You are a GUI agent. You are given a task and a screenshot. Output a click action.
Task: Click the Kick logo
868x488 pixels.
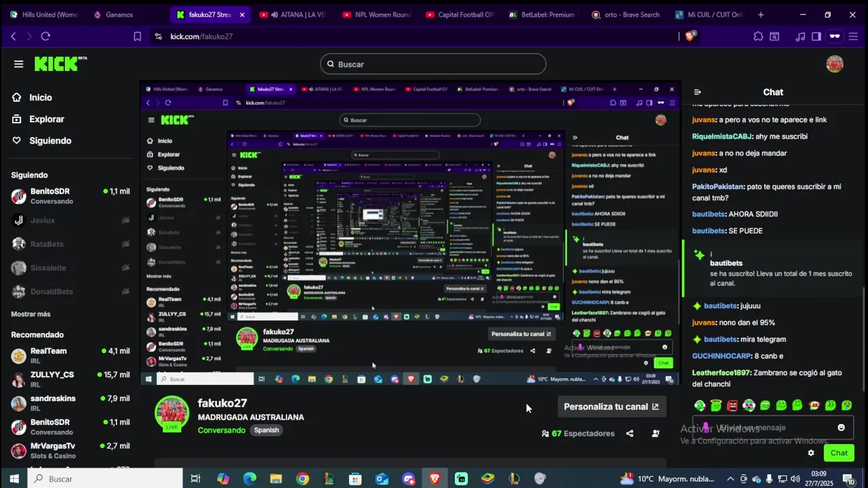pos(61,64)
